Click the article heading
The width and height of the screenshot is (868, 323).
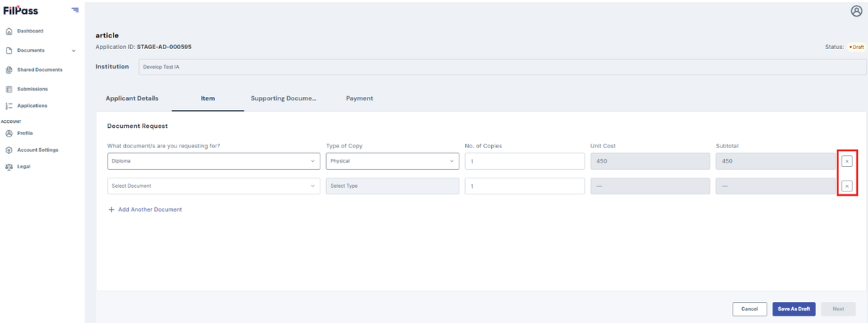click(x=106, y=35)
